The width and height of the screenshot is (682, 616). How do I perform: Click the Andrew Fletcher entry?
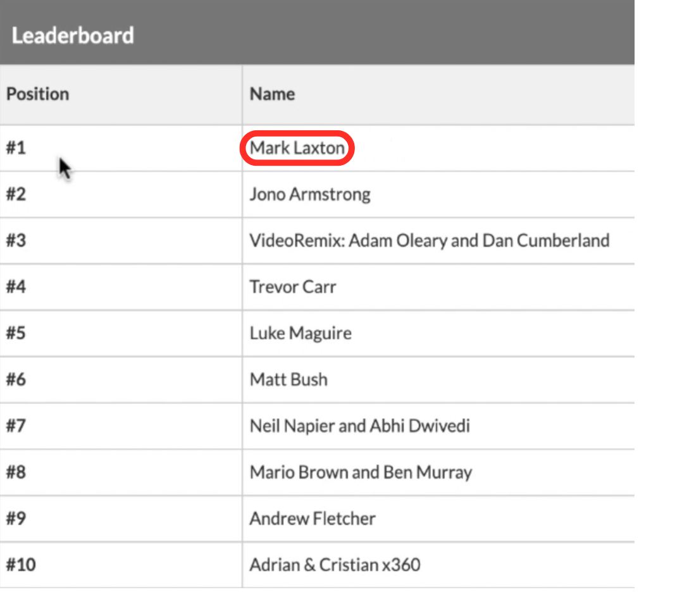(312, 519)
